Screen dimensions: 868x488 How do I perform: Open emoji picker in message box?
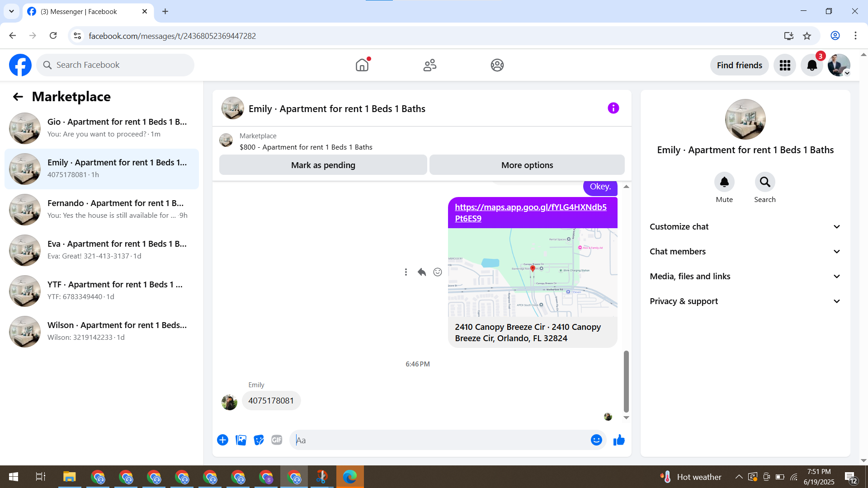pyautogui.click(x=596, y=440)
